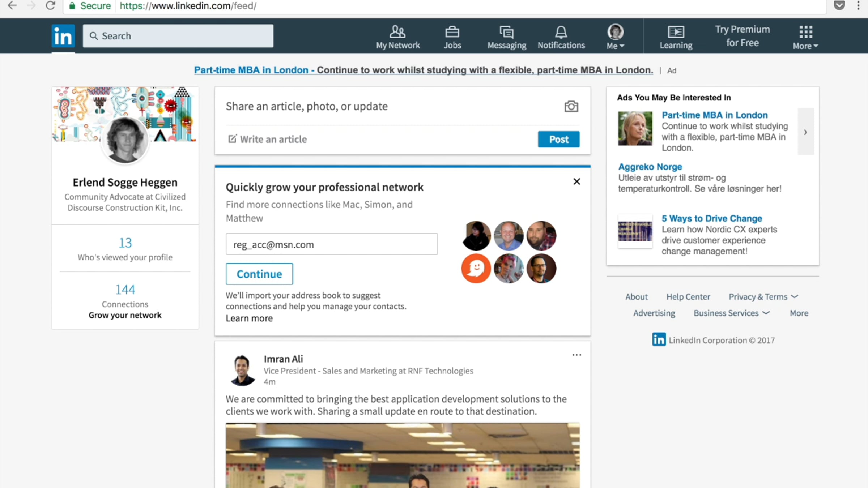The width and height of the screenshot is (868, 488).
Task: Open Messaging inbox
Action: (507, 37)
